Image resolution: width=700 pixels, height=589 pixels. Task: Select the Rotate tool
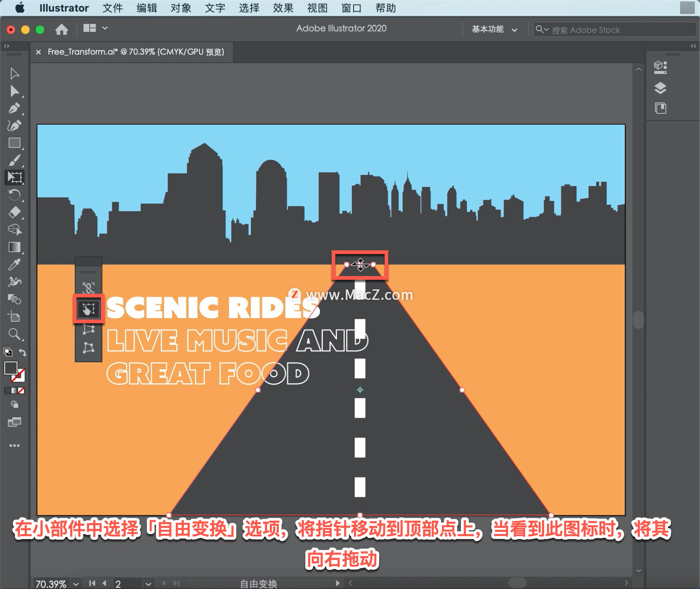tap(14, 195)
